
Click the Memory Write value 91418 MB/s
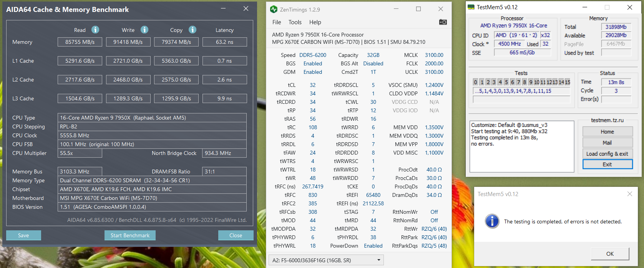[128, 42]
